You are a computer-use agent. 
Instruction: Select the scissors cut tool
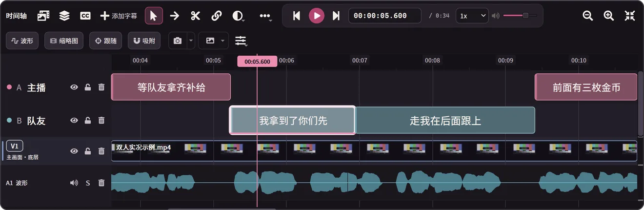[x=196, y=16]
